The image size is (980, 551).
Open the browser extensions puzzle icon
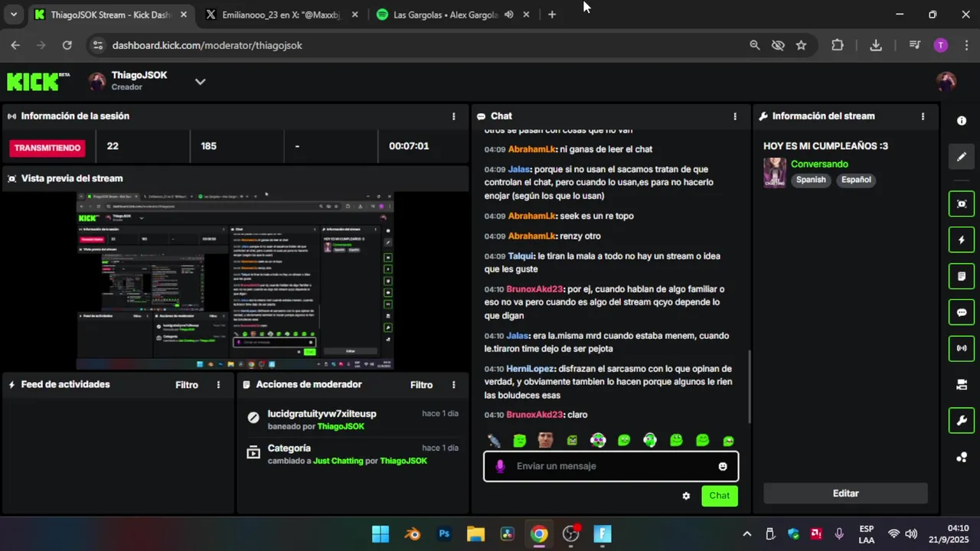(x=838, y=45)
